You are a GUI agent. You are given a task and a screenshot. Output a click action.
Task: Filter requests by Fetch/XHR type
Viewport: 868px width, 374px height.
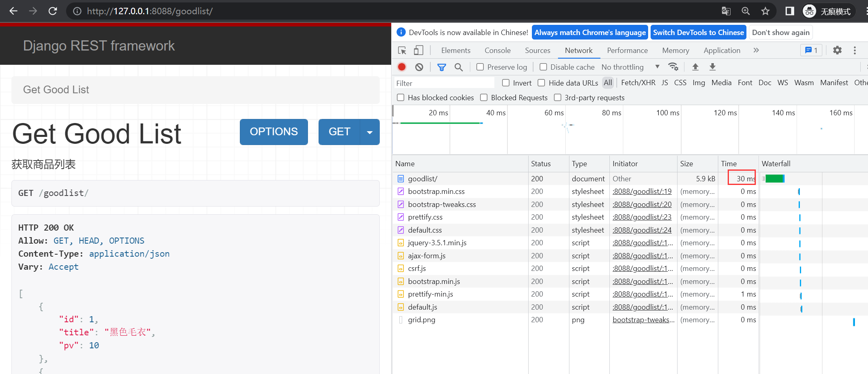click(x=638, y=83)
